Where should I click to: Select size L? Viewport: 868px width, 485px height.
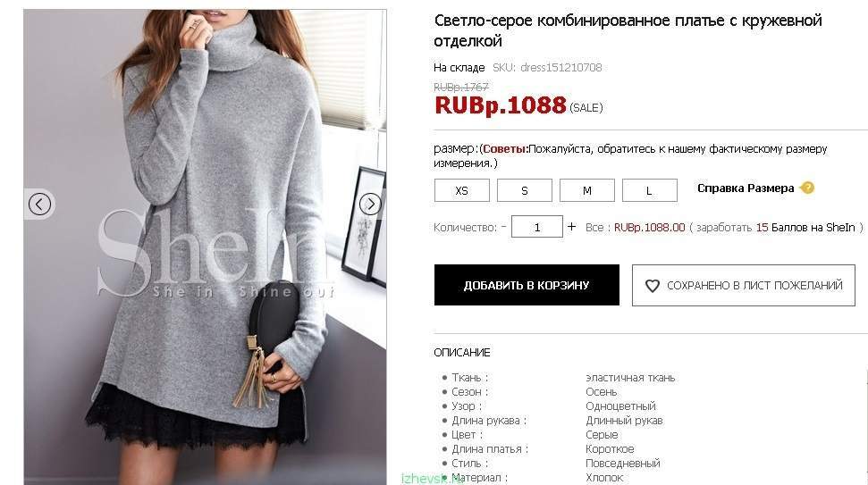click(x=649, y=190)
